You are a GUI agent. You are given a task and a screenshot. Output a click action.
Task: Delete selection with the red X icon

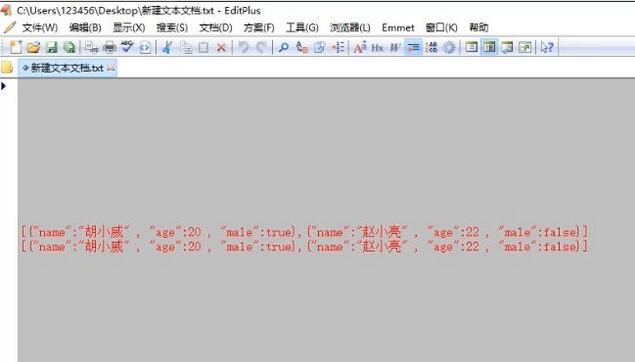click(x=221, y=47)
